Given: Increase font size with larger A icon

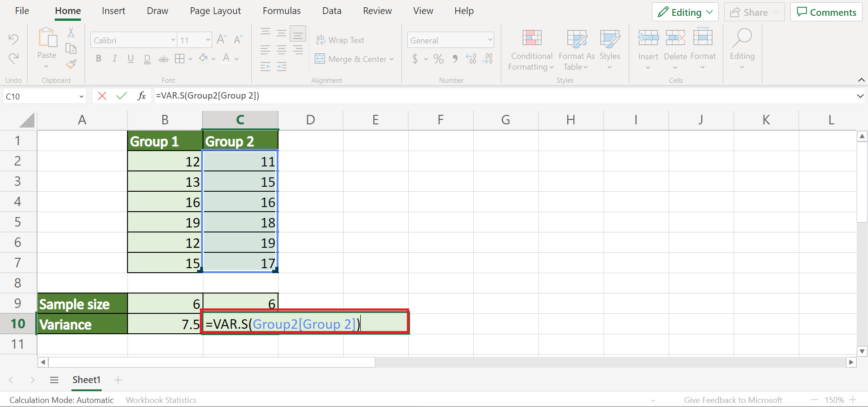Looking at the screenshot, I should click(x=221, y=40).
